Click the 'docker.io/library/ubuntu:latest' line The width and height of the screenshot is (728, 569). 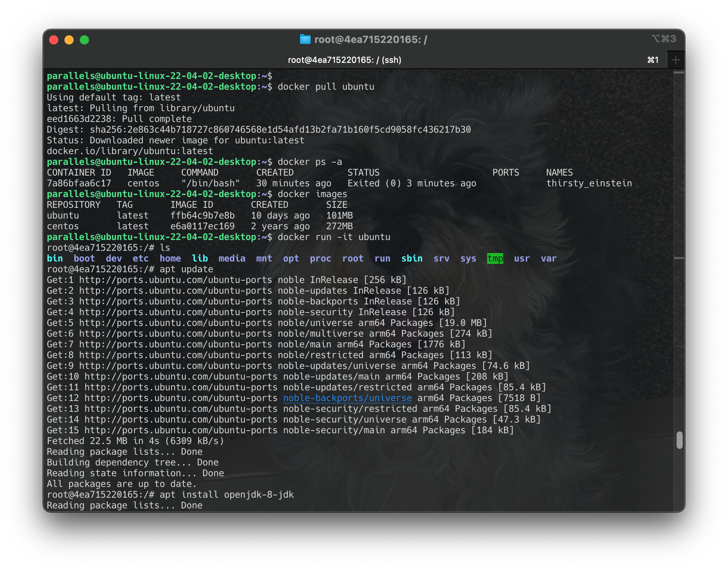(x=130, y=151)
